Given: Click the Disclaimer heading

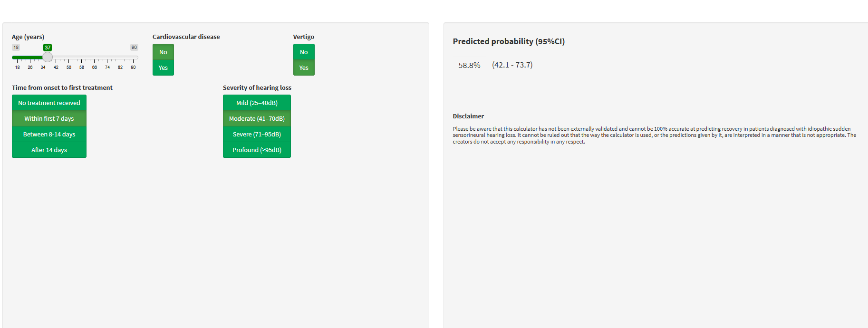Looking at the screenshot, I should coord(468,116).
